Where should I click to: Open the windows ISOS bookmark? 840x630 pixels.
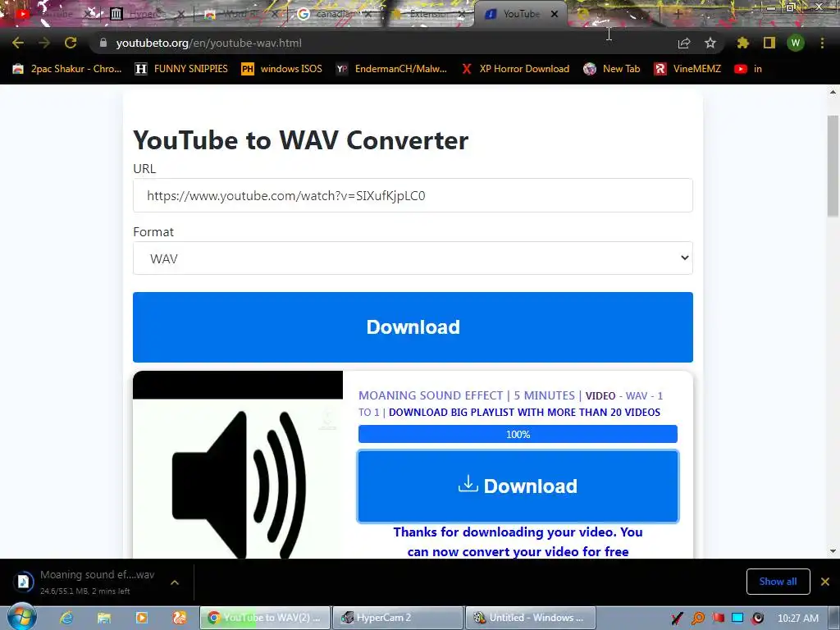tap(282, 69)
